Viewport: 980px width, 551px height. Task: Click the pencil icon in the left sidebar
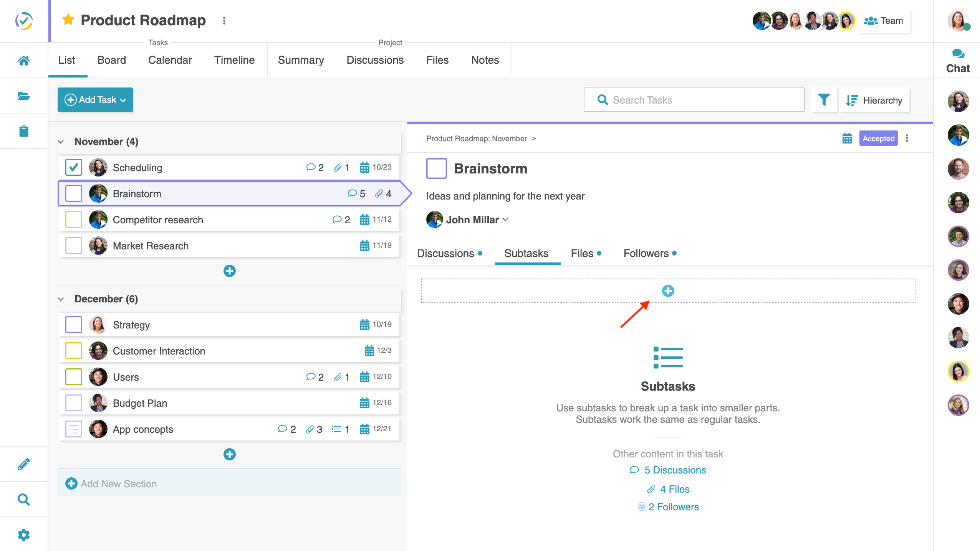click(x=24, y=464)
